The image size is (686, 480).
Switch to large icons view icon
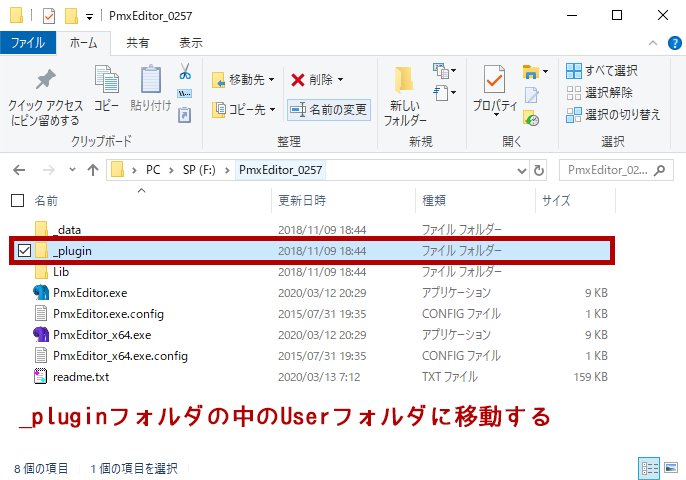coord(671,468)
